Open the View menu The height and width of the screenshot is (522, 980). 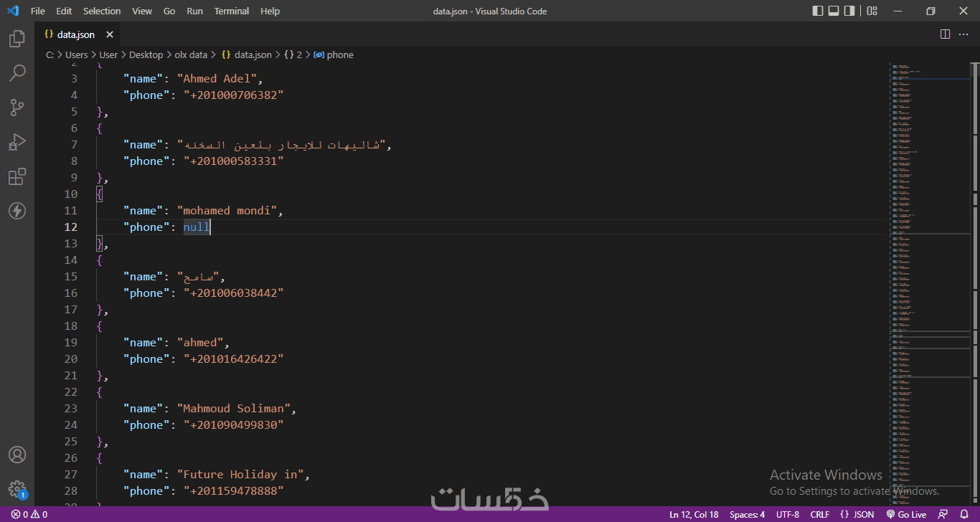(x=142, y=11)
